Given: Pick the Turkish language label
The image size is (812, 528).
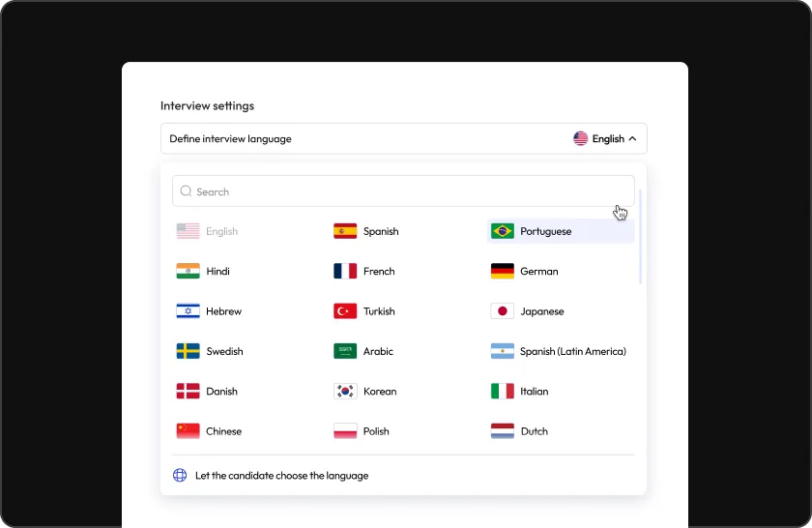Looking at the screenshot, I should 379,310.
